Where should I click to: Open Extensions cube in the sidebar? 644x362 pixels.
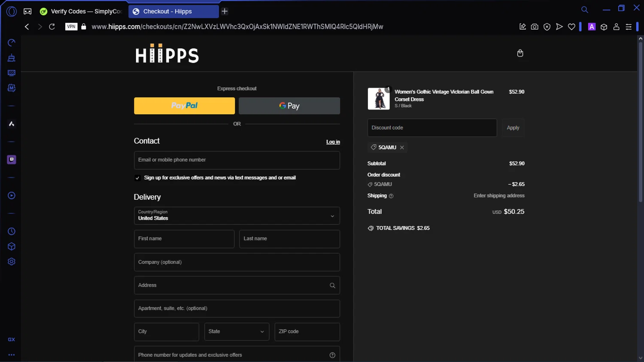[12, 246]
